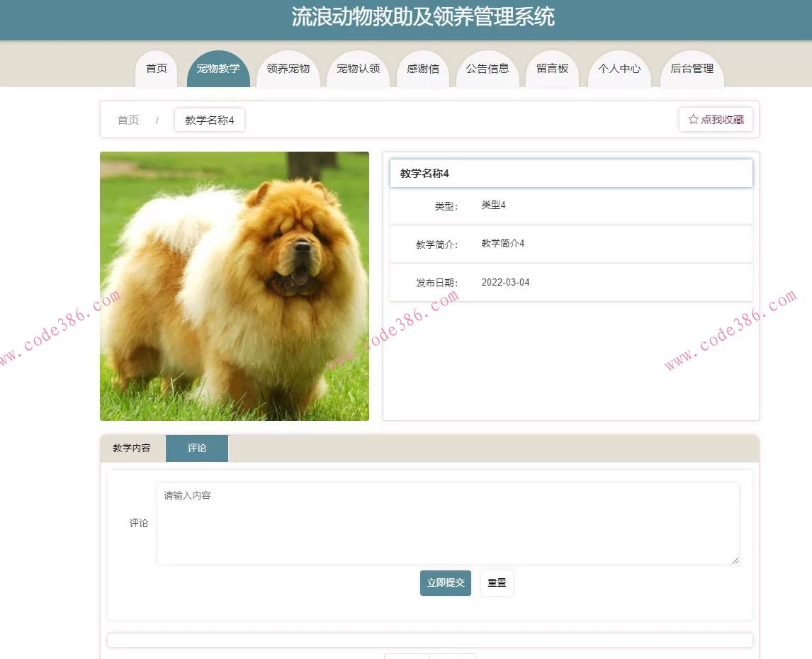Click the comment input box to type
Screen dimensions: 812x659
(x=446, y=523)
